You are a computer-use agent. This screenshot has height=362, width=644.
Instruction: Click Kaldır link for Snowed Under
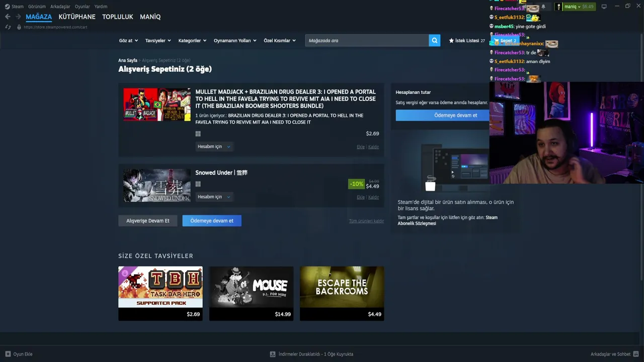(x=374, y=197)
